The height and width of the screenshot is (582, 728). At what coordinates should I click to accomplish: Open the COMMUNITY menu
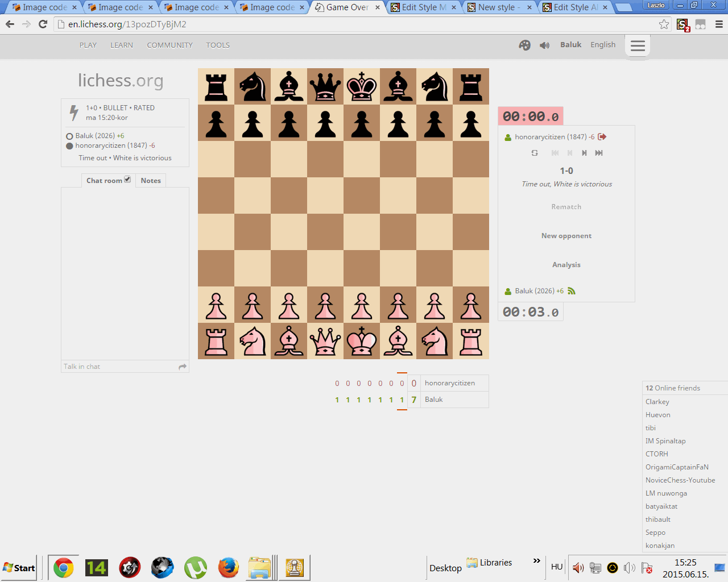[169, 45]
